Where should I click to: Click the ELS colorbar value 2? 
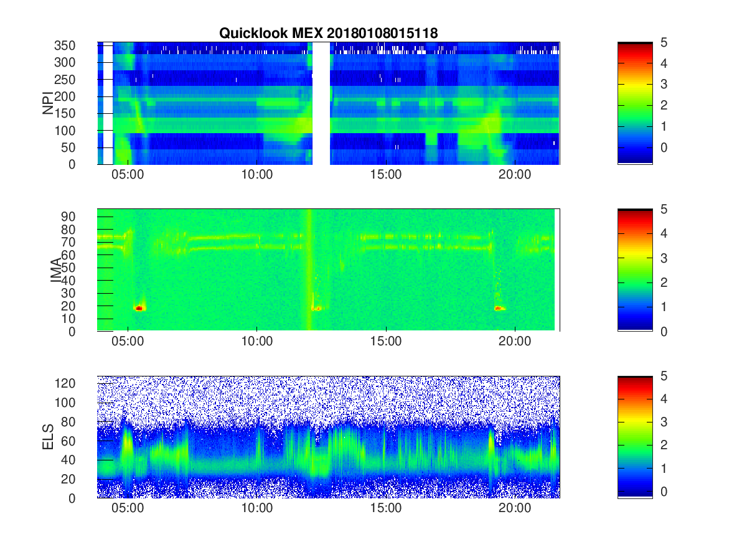pos(663,445)
